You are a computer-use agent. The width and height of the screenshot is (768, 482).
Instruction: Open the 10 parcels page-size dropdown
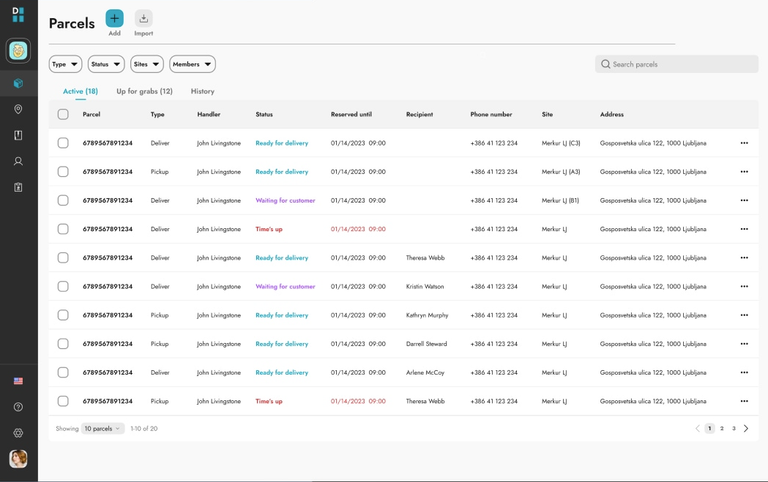point(102,429)
